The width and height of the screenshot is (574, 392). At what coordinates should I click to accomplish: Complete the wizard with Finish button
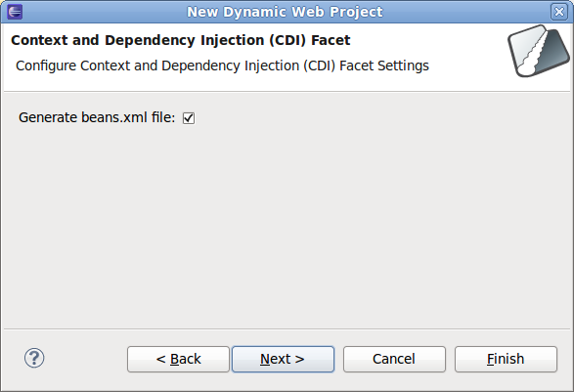click(506, 359)
